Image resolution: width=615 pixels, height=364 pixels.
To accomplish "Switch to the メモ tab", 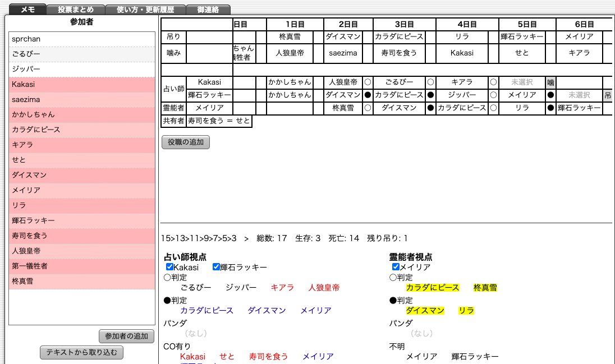I will (x=27, y=10).
